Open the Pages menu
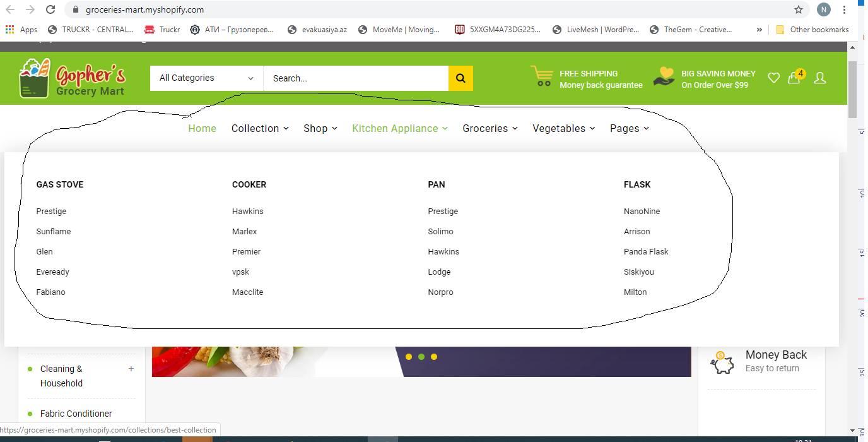The width and height of the screenshot is (868, 442). click(629, 128)
